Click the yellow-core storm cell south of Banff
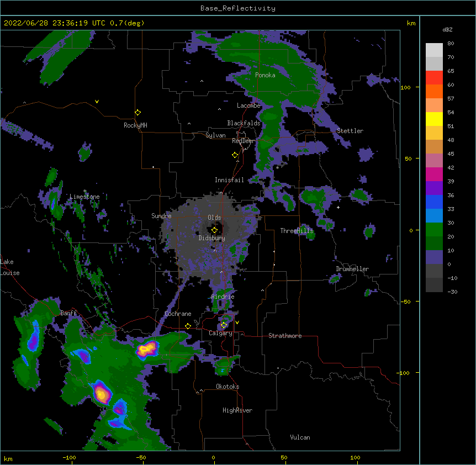 tap(102, 394)
